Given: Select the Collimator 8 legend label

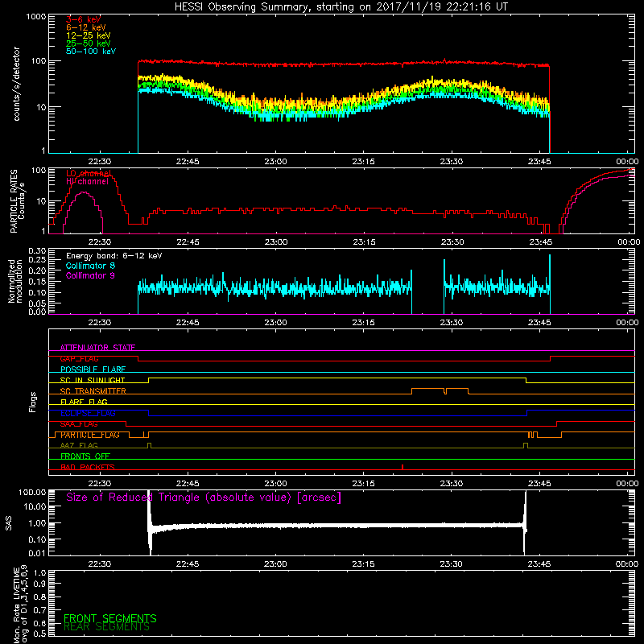Looking at the screenshot, I should (90, 266).
